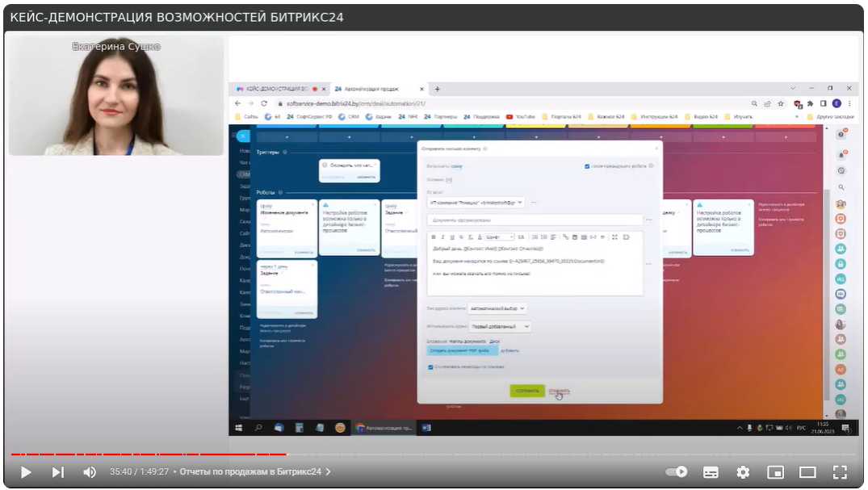Click the green Save button in dialog

[x=526, y=391]
